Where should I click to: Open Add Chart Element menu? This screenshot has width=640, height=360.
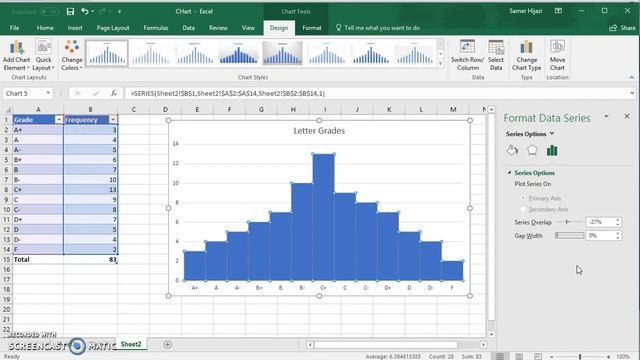[16, 56]
